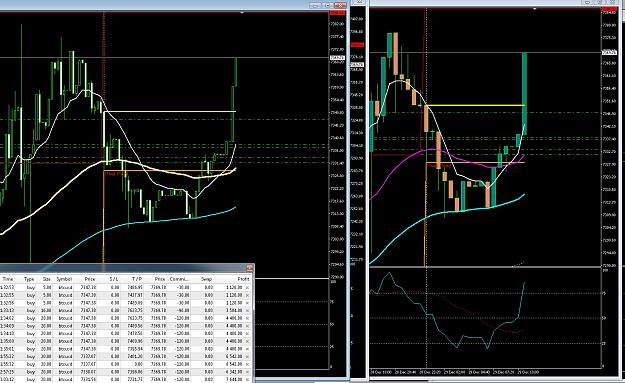The height and width of the screenshot is (383, 625).
Task: Select the 7 644.00 profit cell
Action: [234, 379]
